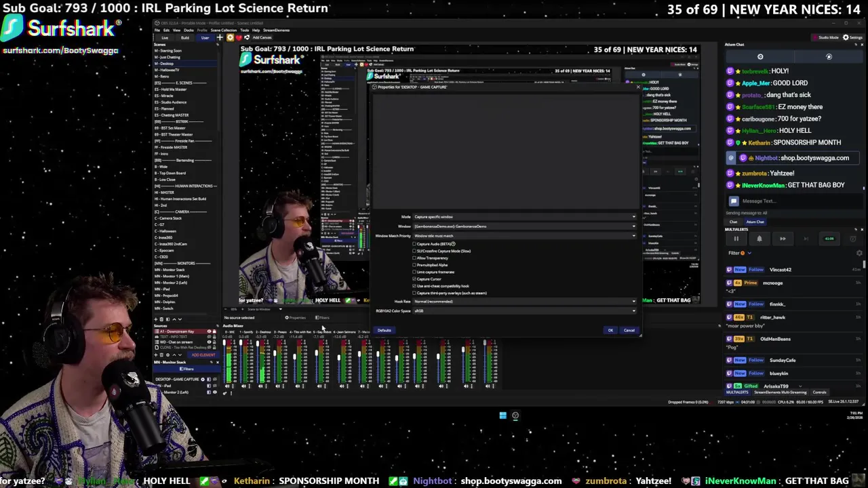The image size is (868, 488).
Task: Click the bell icon in activity feed
Action: click(759, 239)
